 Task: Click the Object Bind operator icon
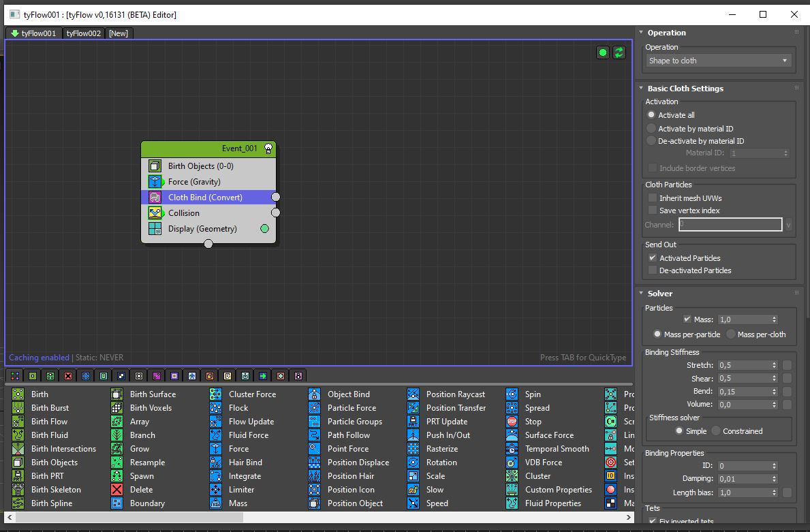point(315,394)
